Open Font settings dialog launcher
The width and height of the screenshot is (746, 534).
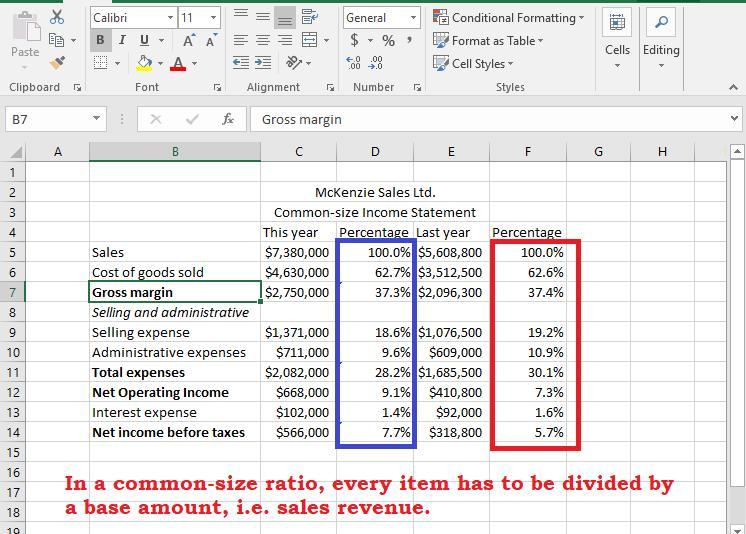point(217,88)
